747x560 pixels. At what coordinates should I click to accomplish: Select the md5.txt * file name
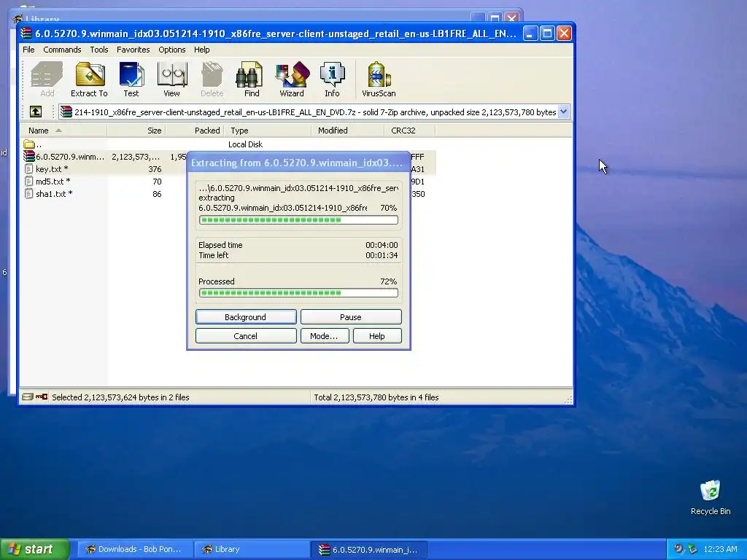pyautogui.click(x=53, y=182)
